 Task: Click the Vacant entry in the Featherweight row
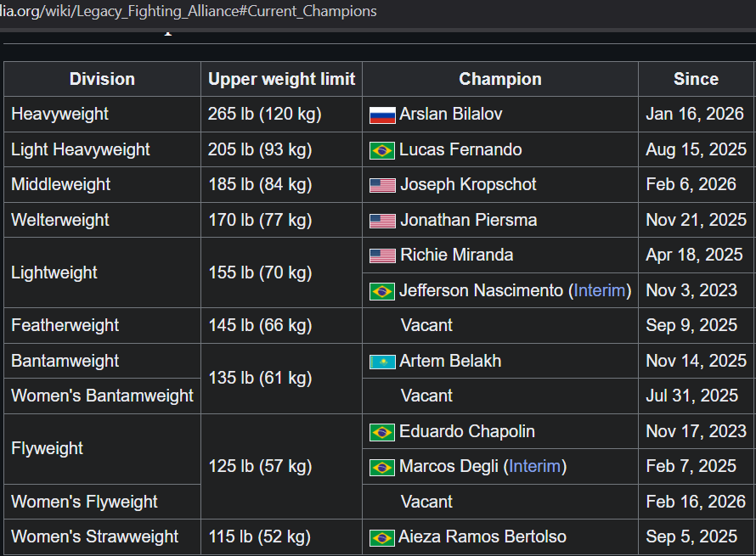pyautogui.click(x=426, y=325)
